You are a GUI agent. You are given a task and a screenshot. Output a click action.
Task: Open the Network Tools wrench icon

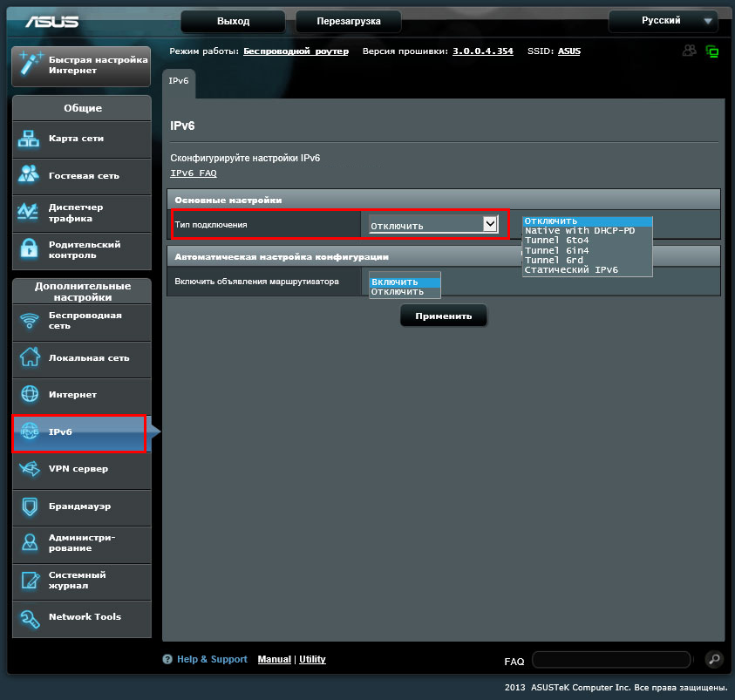tap(30, 617)
